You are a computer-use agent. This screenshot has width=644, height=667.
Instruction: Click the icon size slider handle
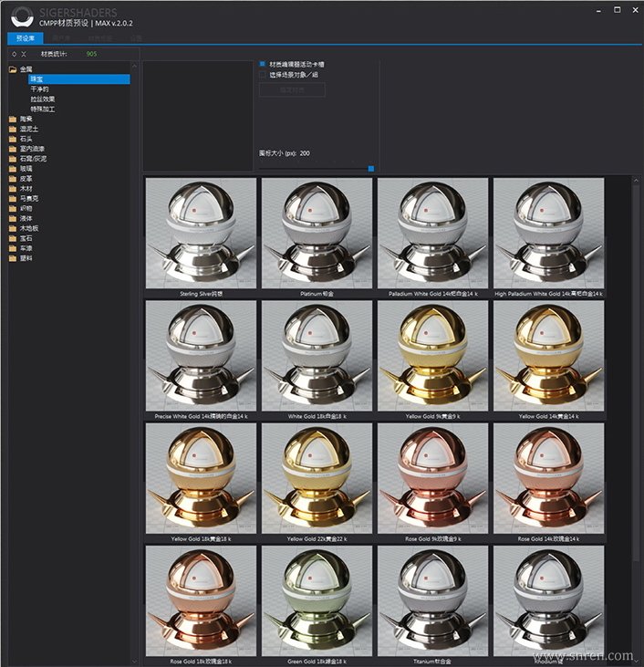[370, 169]
